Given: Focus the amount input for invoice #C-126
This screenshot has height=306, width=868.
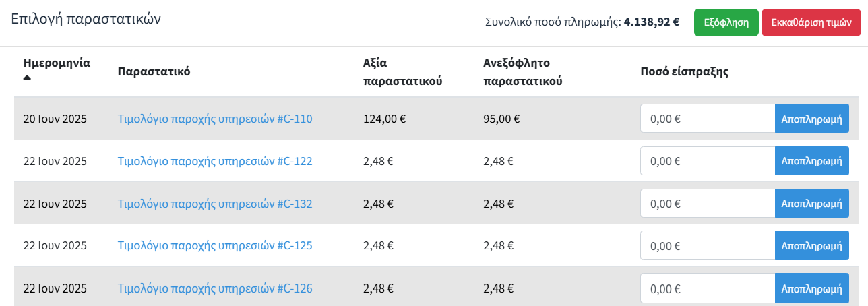Looking at the screenshot, I should pos(707,288).
